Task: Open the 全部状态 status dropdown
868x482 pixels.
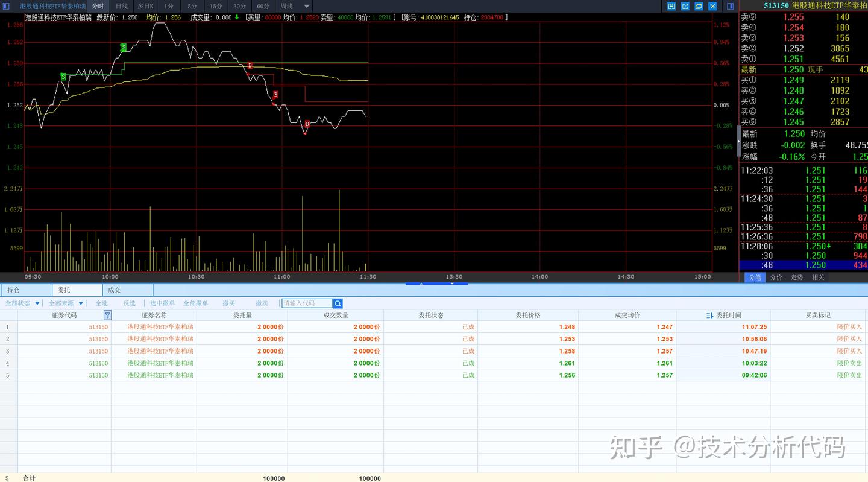Action: (x=22, y=303)
